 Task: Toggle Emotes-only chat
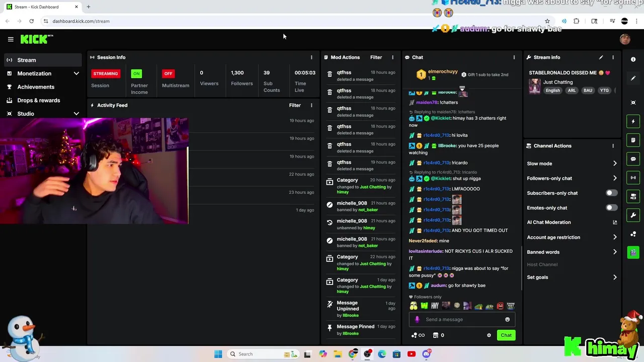[611, 208]
